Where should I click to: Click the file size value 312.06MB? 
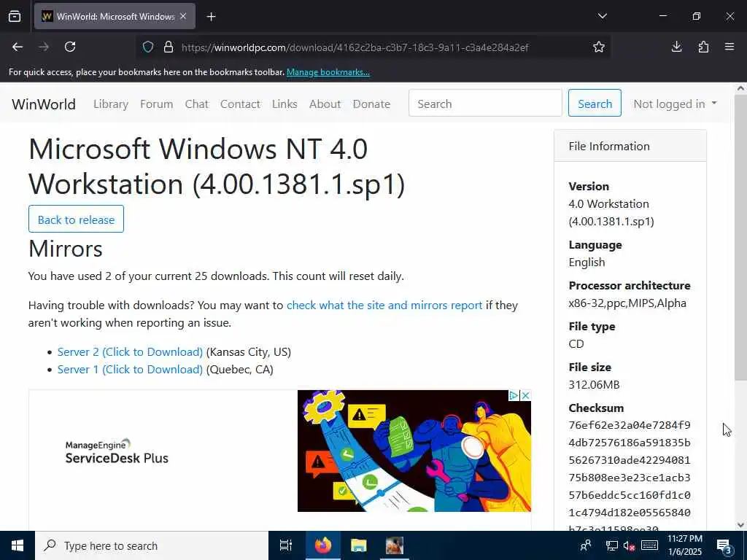594,385
